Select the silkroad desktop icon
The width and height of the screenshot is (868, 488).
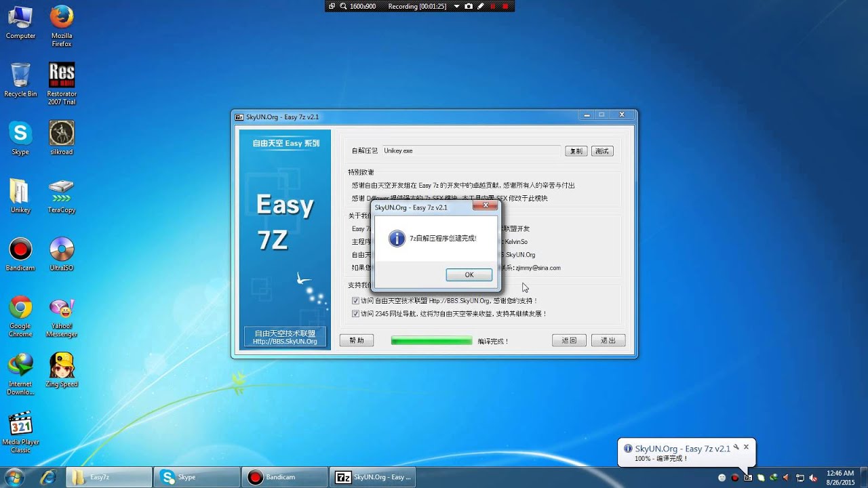pyautogui.click(x=62, y=138)
